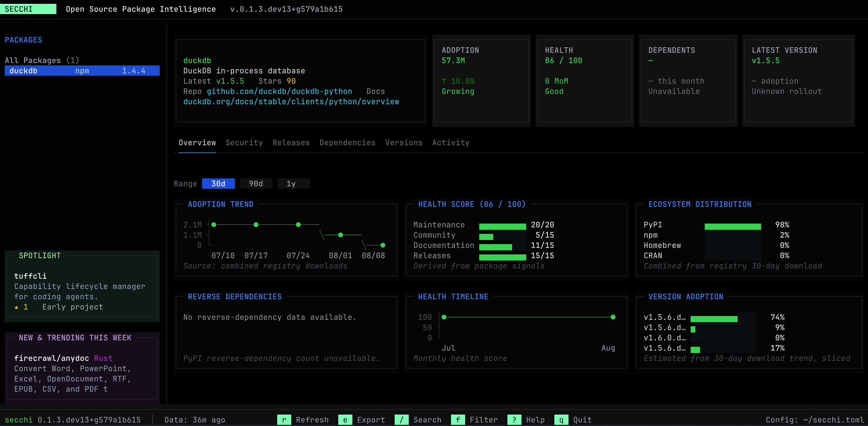868x426 pixels.
Task: Click the Community 5/15 progress bar
Action: pyautogui.click(x=502, y=237)
